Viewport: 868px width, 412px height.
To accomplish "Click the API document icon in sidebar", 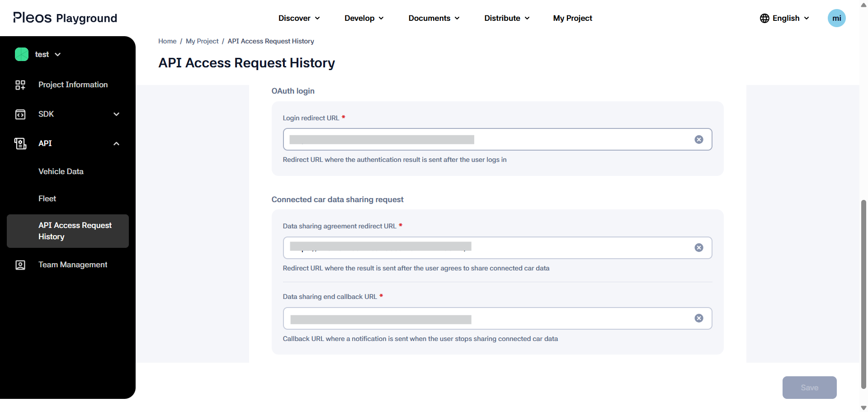I will coord(20,143).
